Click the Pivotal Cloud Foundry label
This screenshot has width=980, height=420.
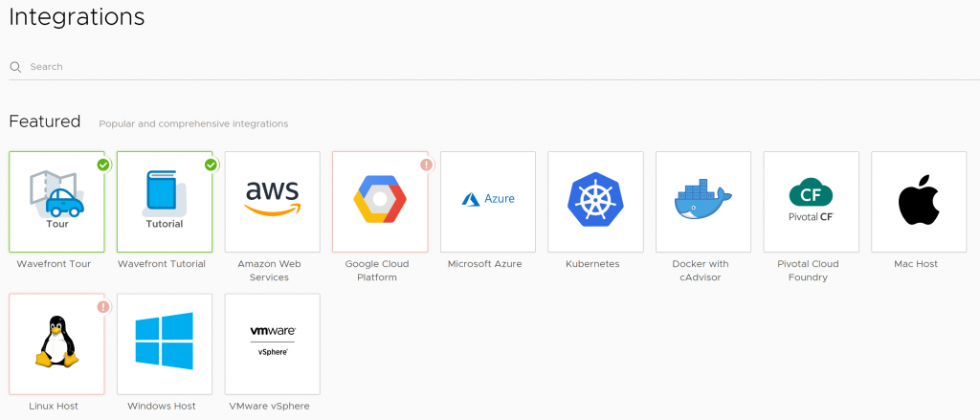pyautogui.click(x=808, y=271)
